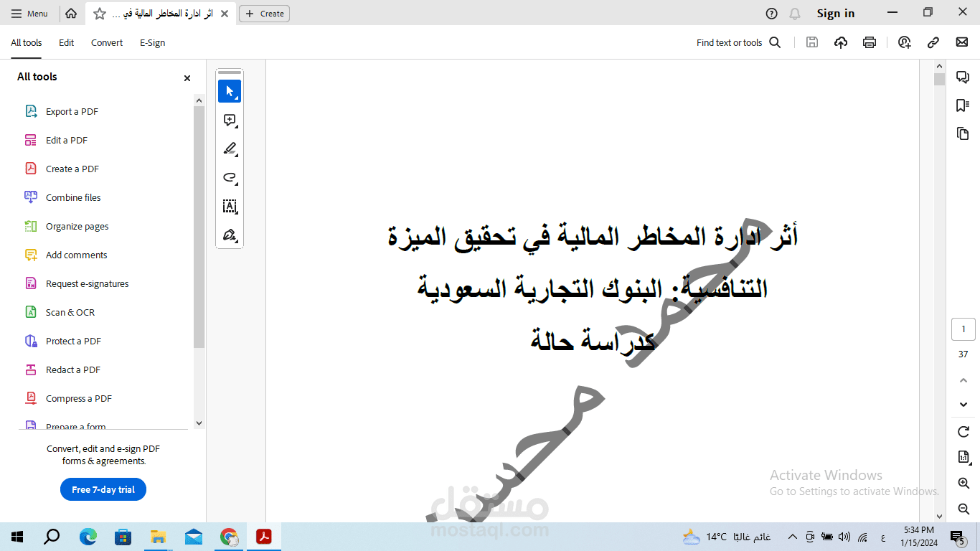The width and height of the screenshot is (980, 551).
Task: Choose the add comment tool in quick toolbar
Action: coord(230,120)
